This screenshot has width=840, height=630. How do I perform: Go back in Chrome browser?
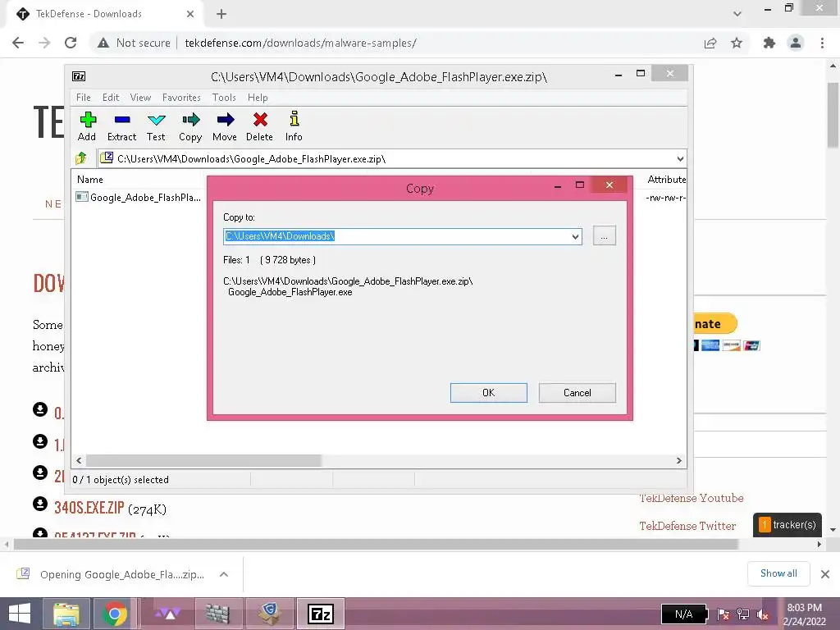(18, 43)
